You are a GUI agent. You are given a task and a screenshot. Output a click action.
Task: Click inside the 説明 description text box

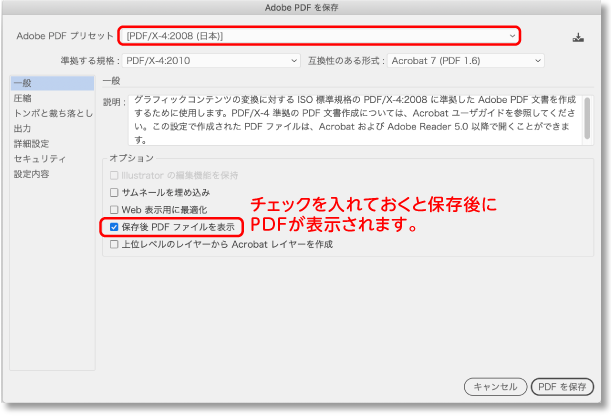355,120
